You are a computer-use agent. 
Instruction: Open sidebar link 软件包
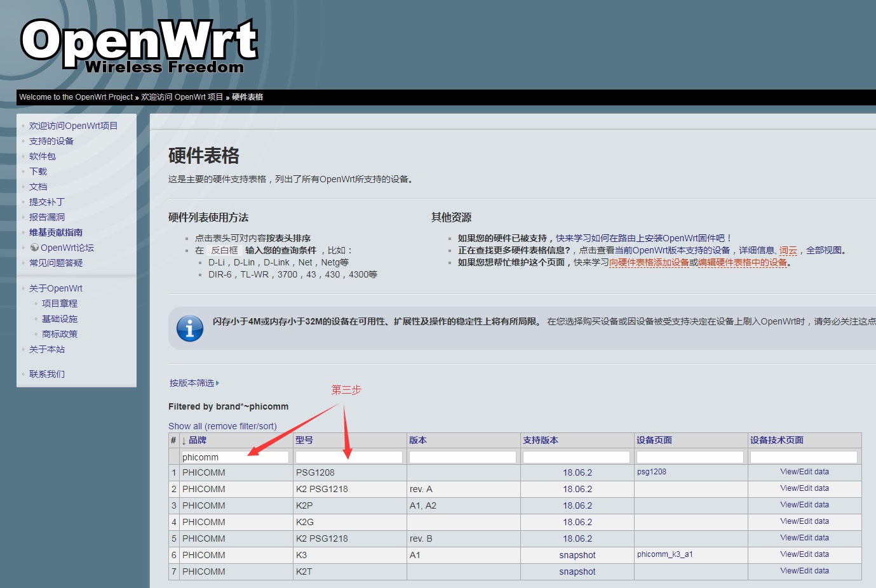coord(43,156)
